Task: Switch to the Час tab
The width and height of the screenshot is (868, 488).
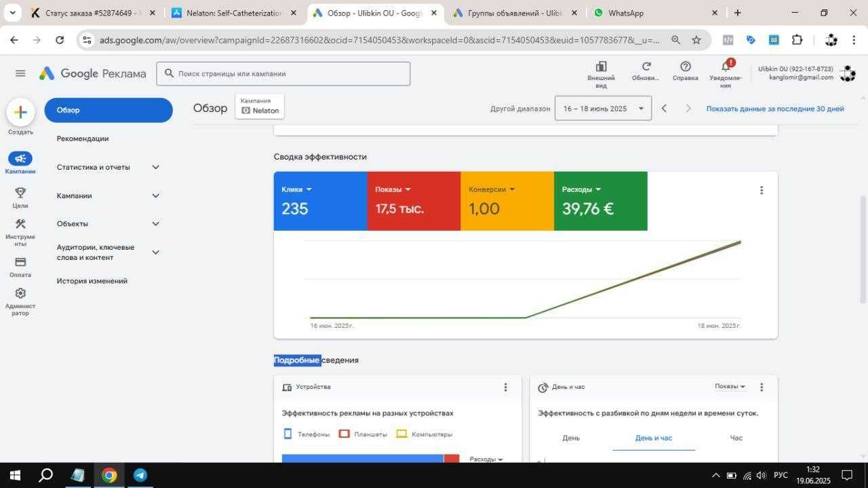Action: click(736, 438)
